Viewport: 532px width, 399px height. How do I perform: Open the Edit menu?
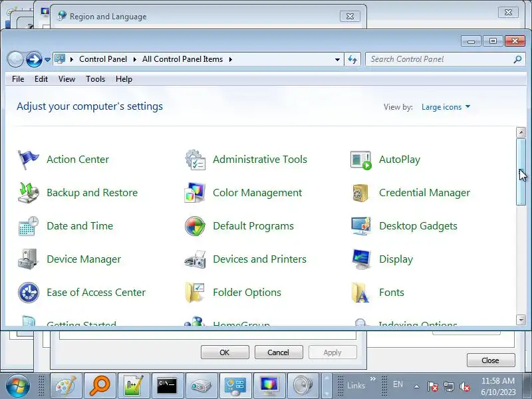click(x=41, y=79)
